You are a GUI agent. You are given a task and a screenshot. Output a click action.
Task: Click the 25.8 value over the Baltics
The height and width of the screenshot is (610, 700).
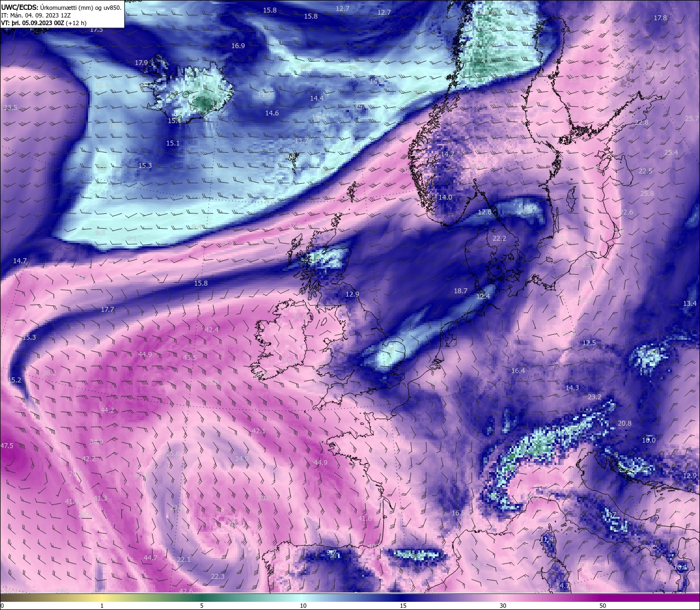[x=647, y=194]
